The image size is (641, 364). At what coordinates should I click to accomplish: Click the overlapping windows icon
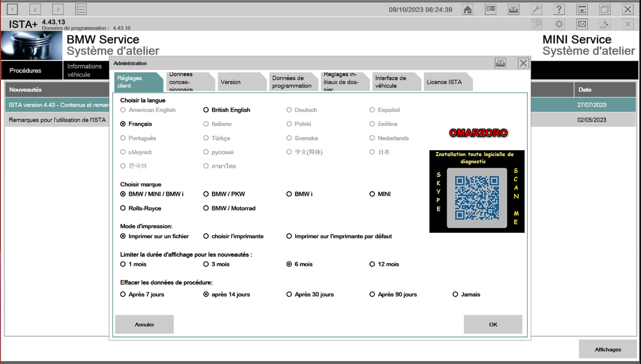(605, 10)
